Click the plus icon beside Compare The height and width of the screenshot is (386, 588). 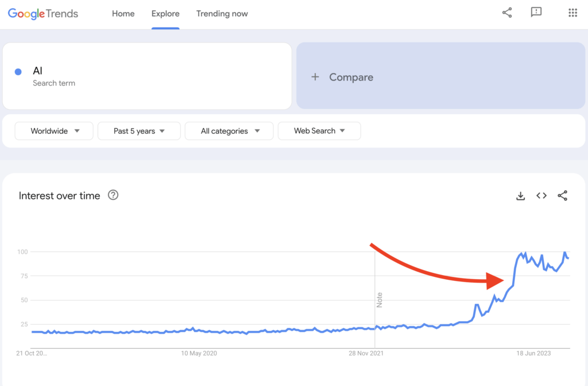click(x=315, y=77)
